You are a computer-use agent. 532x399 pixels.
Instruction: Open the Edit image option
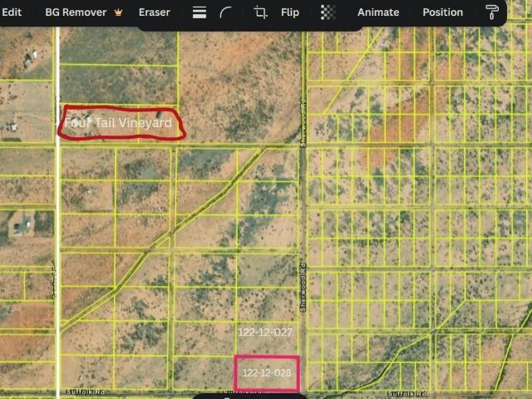coord(12,12)
